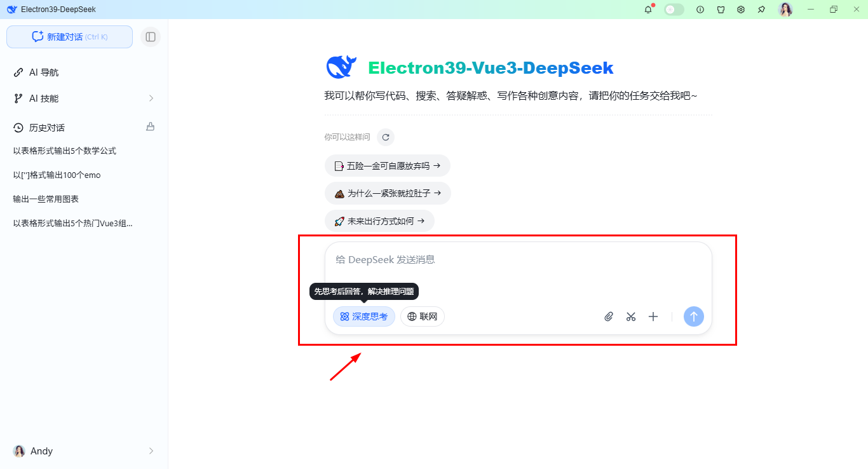Click Andy's avatar in the sidebar

click(19, 451)
